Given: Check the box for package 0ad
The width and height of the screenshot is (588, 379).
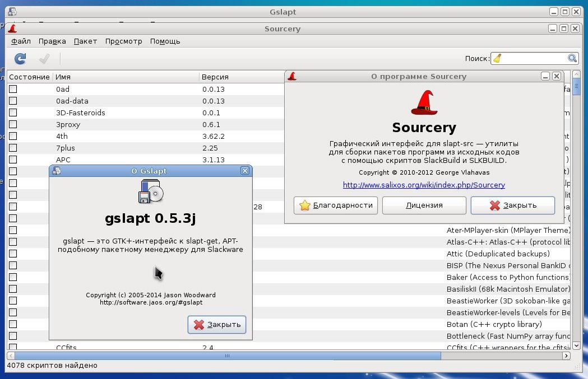Looking at the screenshot, I should point(13,89).
